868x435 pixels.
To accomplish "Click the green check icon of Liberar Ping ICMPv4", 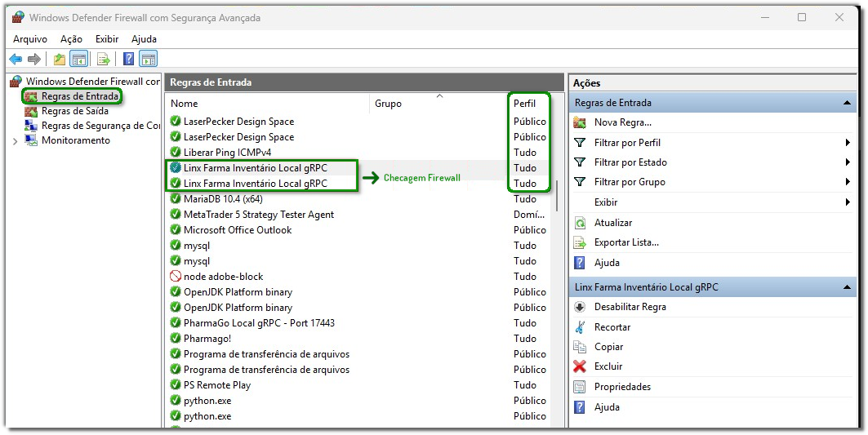I will point(176,152).
